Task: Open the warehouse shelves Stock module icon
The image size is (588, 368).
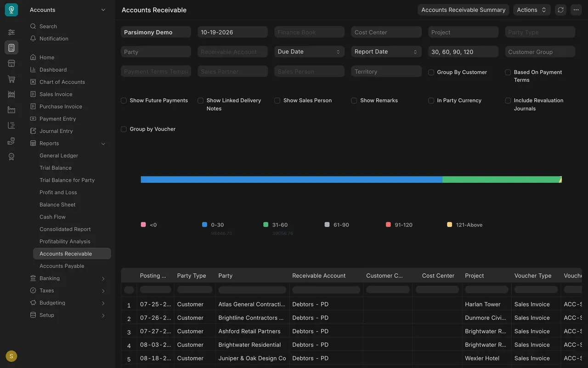Action: [x=11, y=94]
